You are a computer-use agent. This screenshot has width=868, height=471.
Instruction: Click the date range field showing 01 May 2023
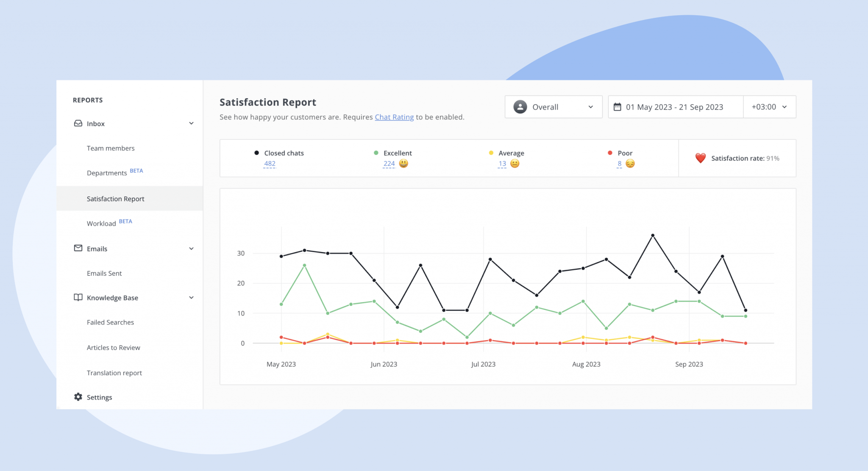675,107
